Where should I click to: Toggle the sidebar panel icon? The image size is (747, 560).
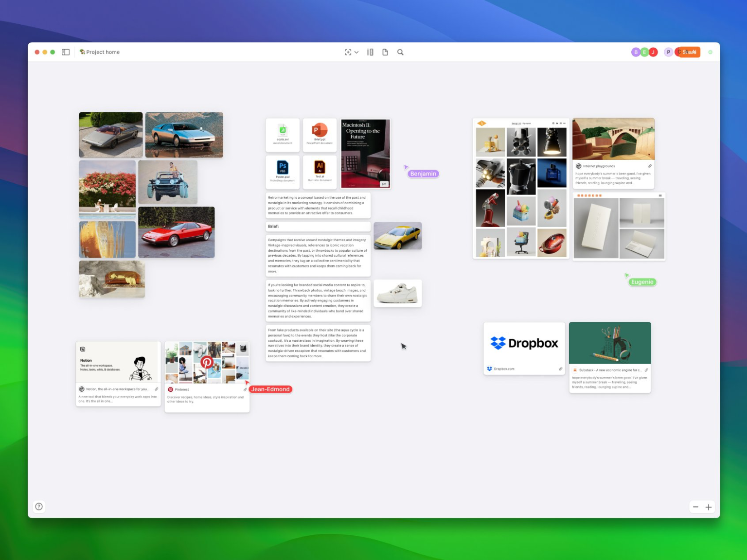click(x=66, y=52)
